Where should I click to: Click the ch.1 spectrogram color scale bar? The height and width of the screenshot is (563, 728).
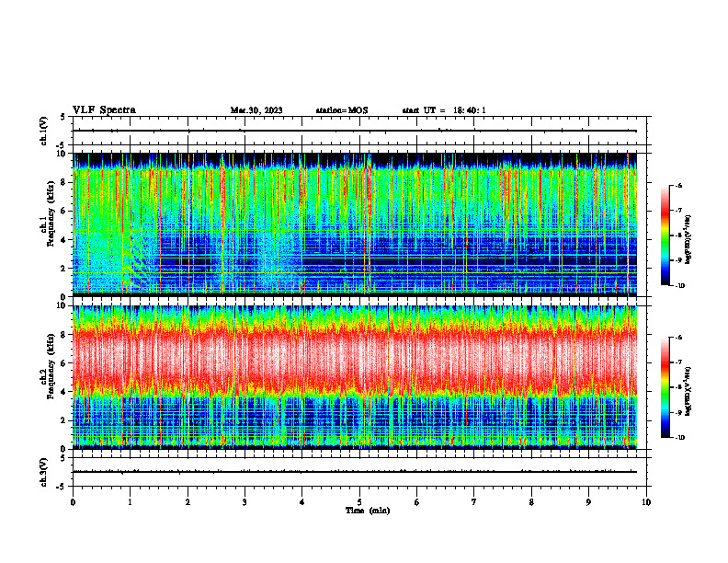(665, 236)
